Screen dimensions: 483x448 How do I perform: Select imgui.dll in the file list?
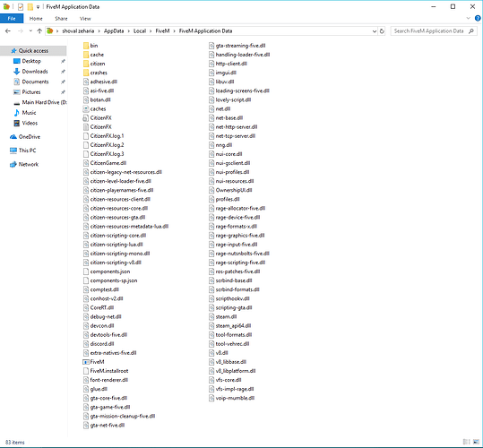222,73
